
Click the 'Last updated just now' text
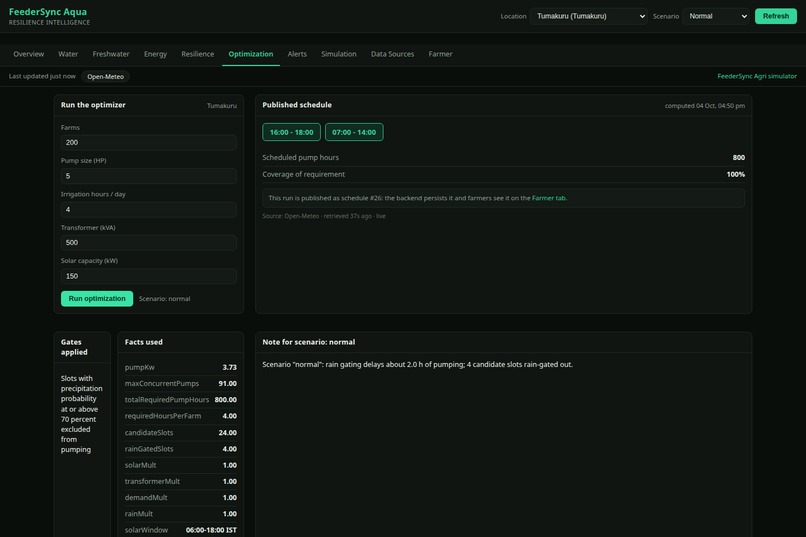click(x=42, y=76)
